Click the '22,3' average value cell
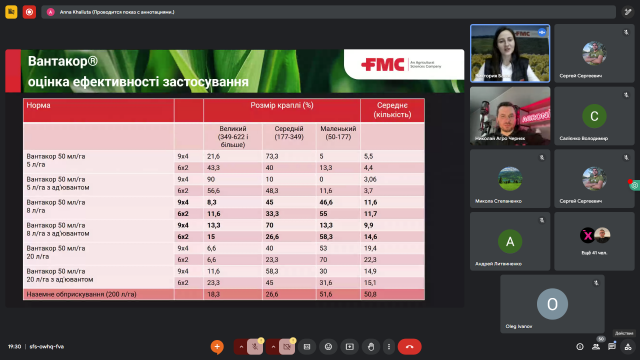The image size is (640, 360). [x=370, y=260]
